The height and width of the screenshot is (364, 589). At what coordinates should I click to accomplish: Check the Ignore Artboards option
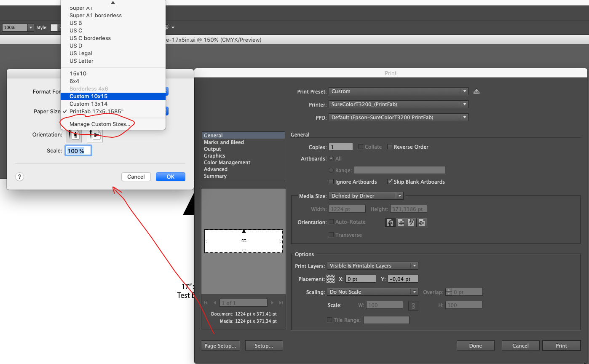pos(331,182)
